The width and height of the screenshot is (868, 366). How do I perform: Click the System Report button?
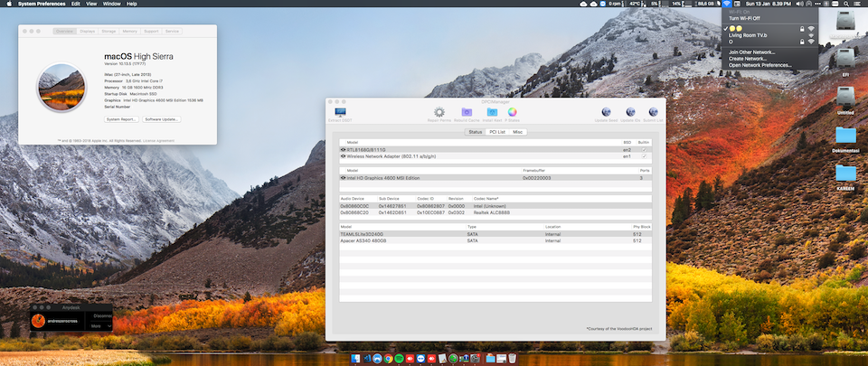point(121,119)
